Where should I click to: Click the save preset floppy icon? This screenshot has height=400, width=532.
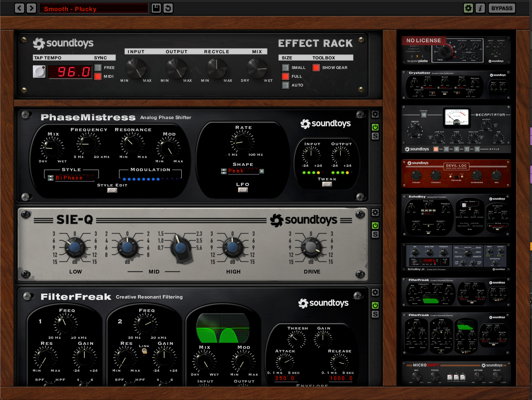tap(156, 8)
